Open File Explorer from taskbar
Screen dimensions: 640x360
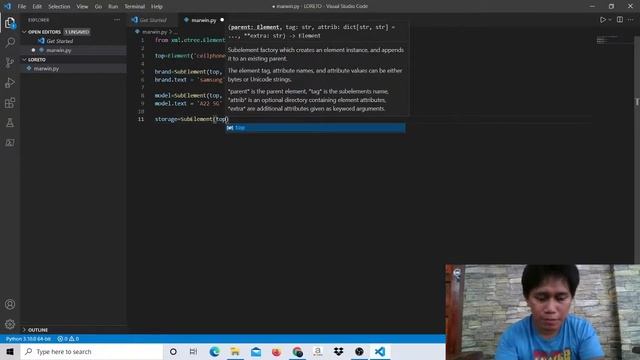tap(235, 351)
